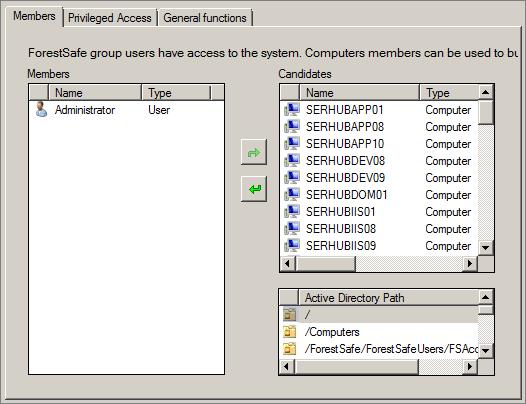
Task: Click Candidates horizontal scrollbar left arrow
Action: [287, 263]
